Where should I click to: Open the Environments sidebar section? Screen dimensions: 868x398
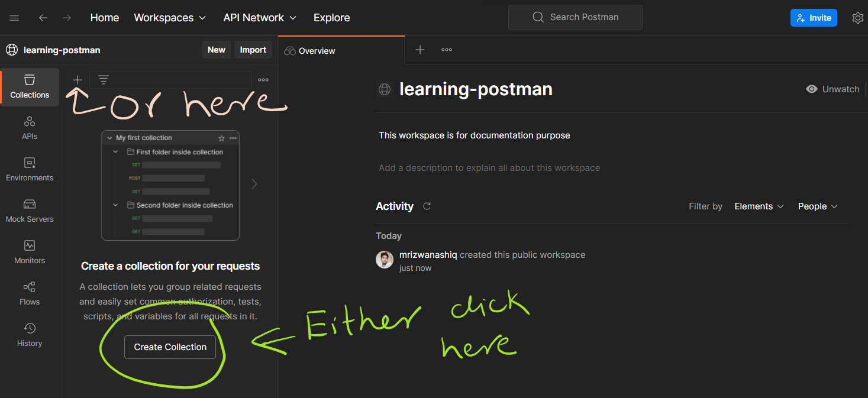[x=30, y=169]
